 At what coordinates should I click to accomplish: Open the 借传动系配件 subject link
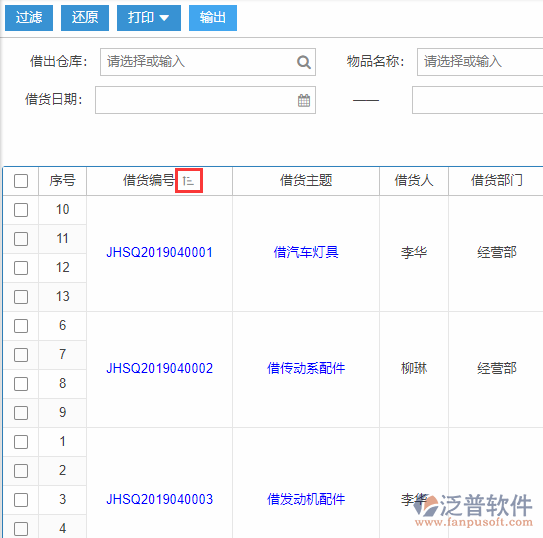click(306, 368)
